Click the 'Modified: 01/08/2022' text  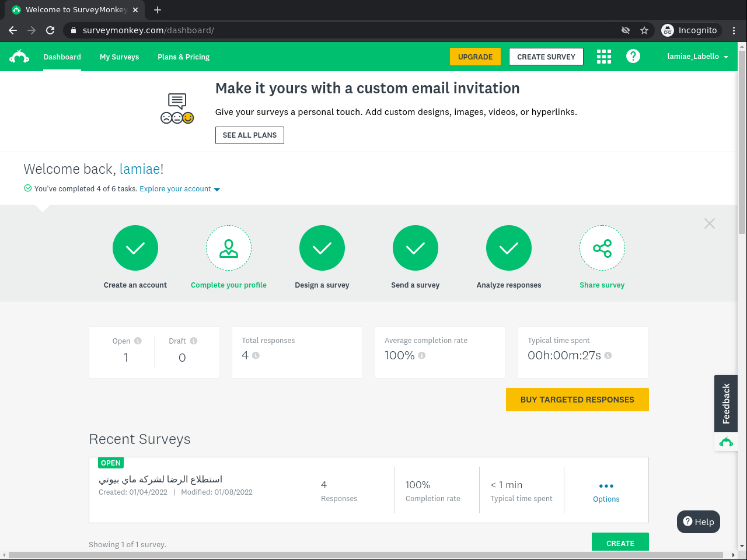(217, 492)
